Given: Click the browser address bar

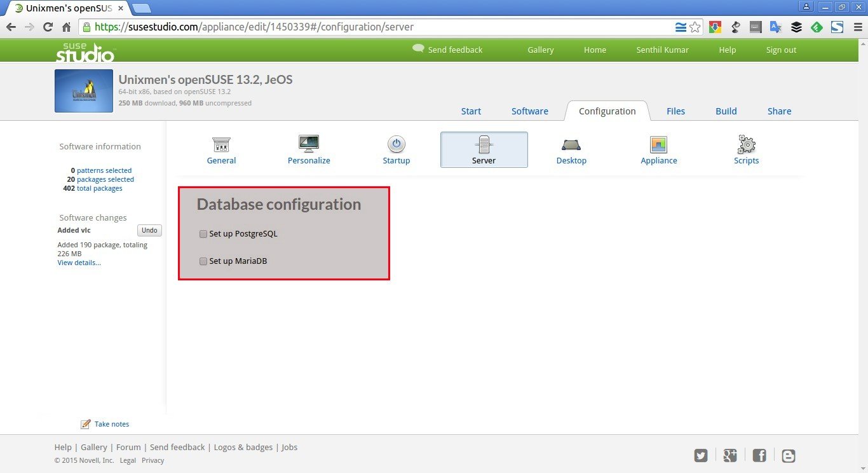Looking at the screenshot, I should click(381, 27).
